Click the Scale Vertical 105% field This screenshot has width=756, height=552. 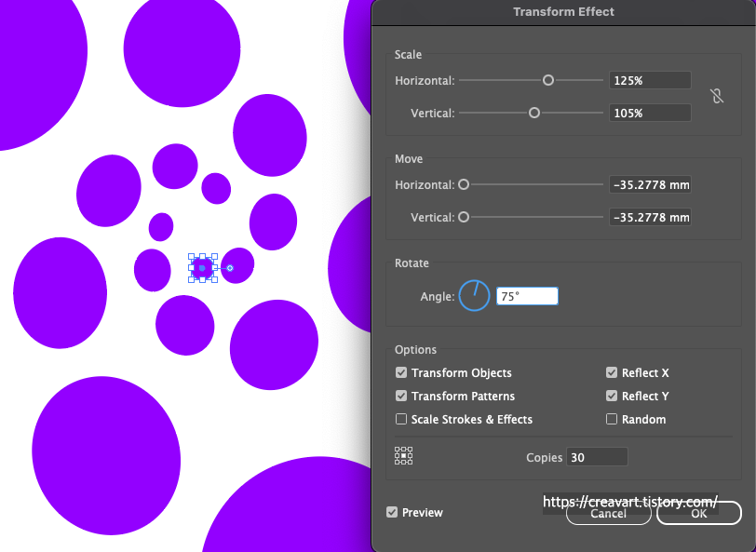click(x=650, y=113)
